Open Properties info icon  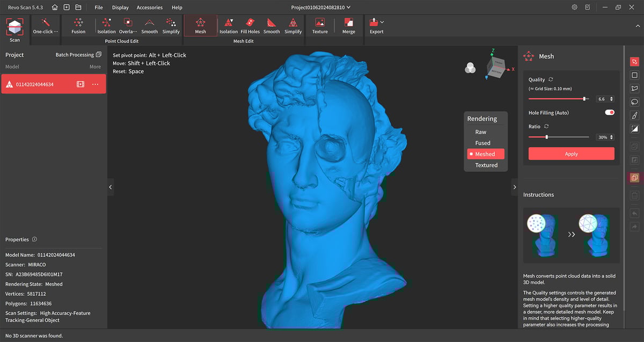[x=34, y=239]
